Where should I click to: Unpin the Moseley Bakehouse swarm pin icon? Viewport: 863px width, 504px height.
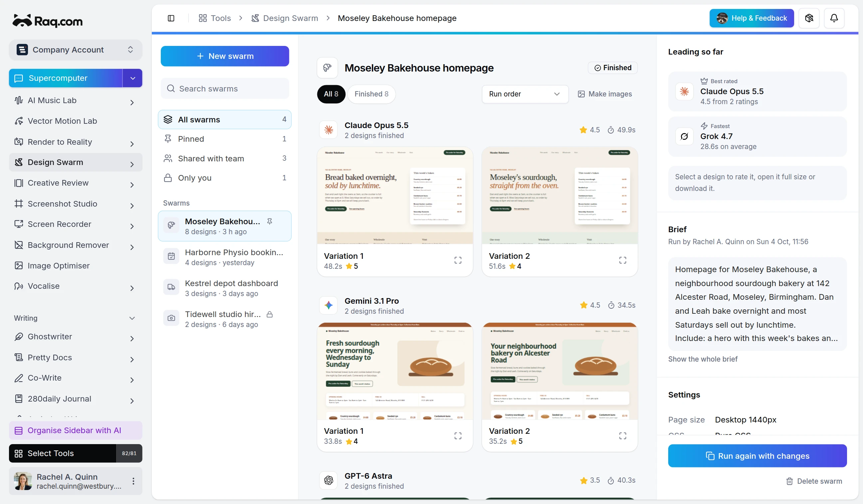pos(269,221)
